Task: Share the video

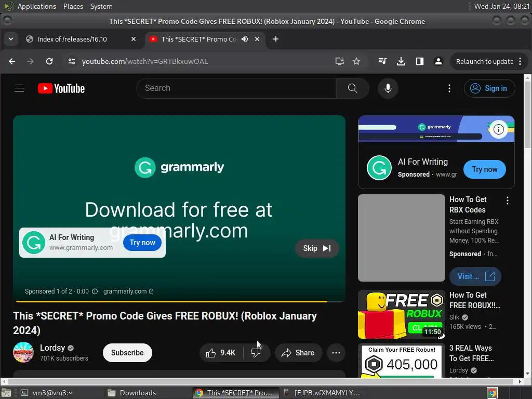Action: 298,353
